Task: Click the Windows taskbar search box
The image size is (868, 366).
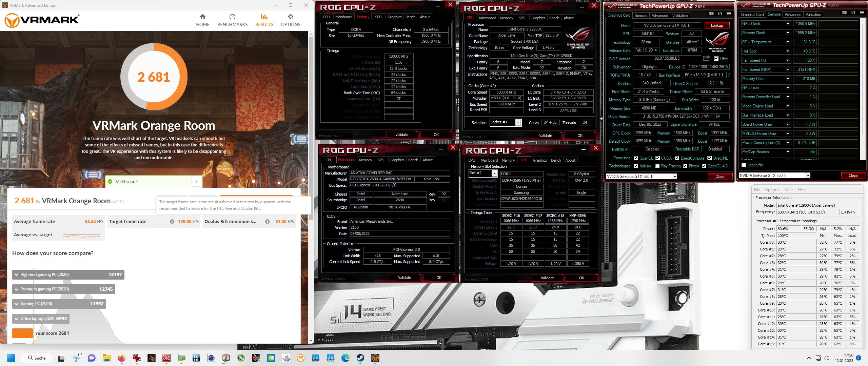Action: [37, 358]
